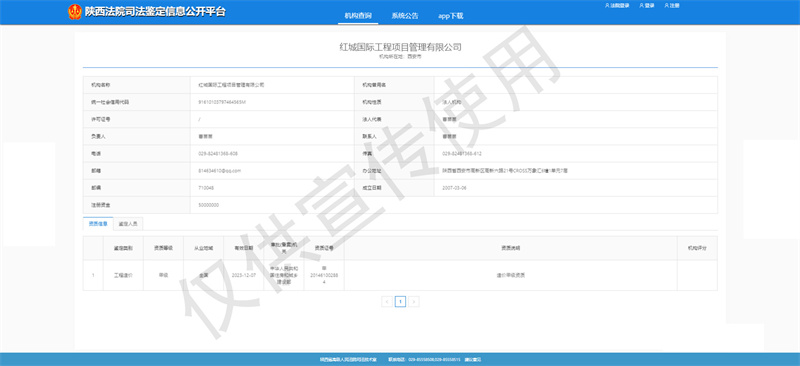Switch to the 资质信息 tab
This screenshot has height=366, width=800.
click(x=98, y=224)
